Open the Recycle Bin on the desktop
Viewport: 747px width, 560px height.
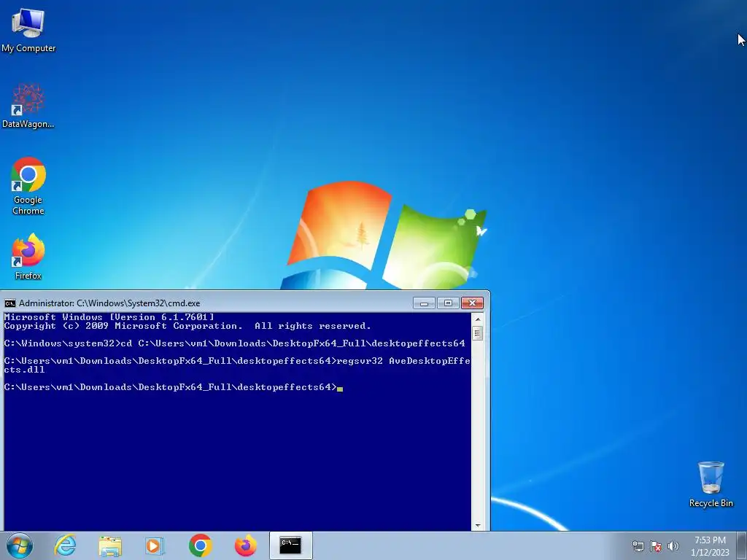coord(711,484)
